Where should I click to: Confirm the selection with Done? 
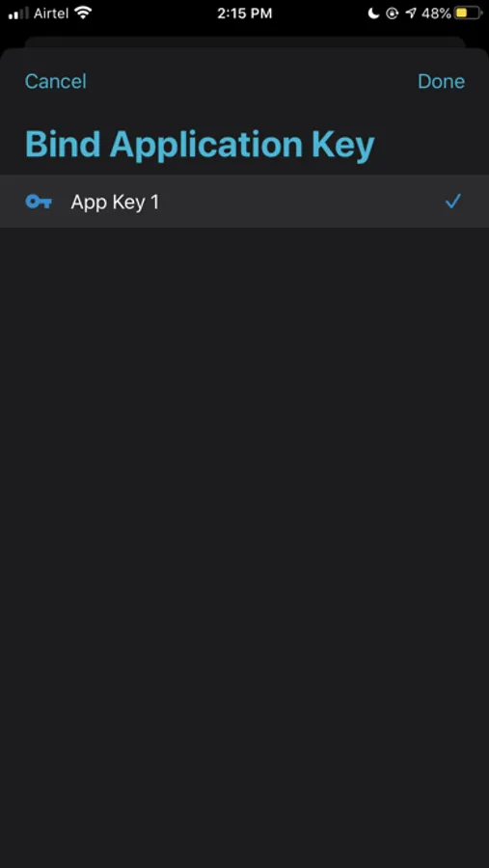(441, 81)
